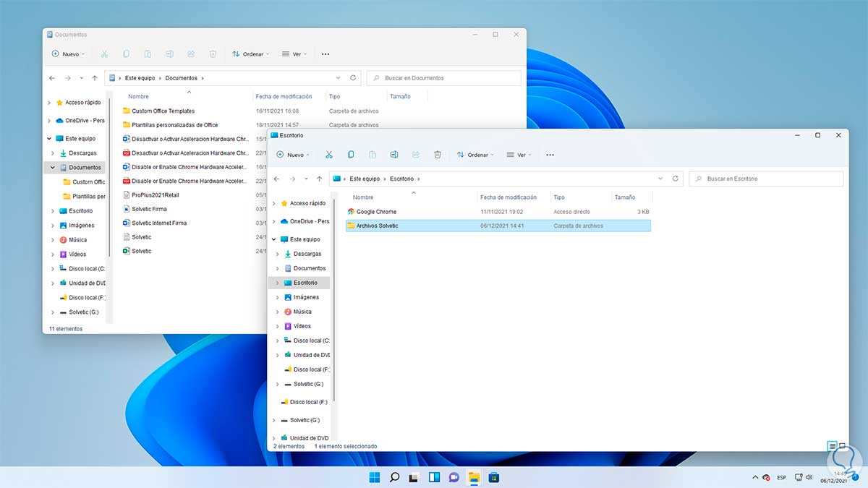Viewport: 868px width, 488px height.
Task: Click the Up arrow in Documentos navigation bar
Action: pos(94,78)
